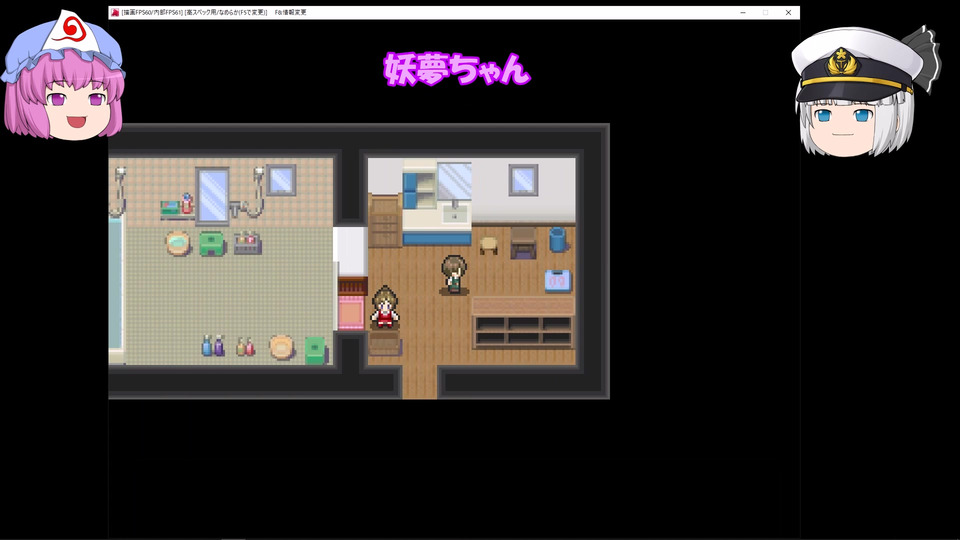960x540 pixels.
Task: Click the south exit corridor of the room
Action: pos(420,381)
